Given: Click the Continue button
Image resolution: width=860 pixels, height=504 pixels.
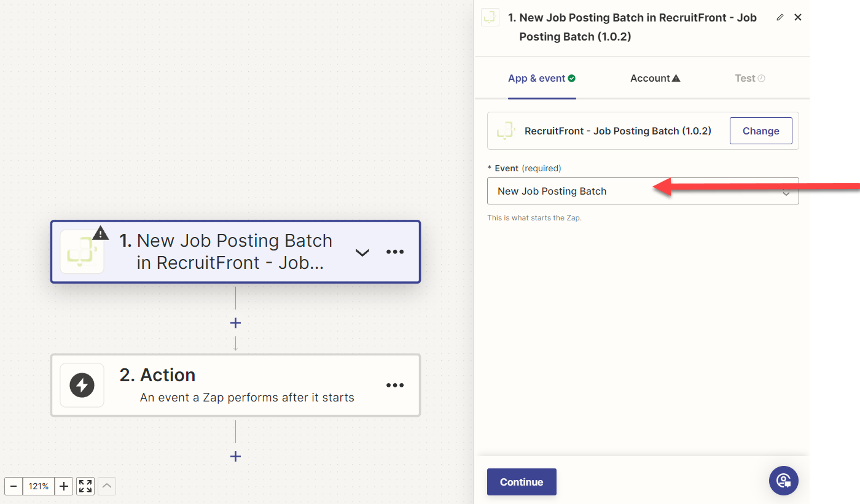Looking at the screenshot, I should click(522, 482).
